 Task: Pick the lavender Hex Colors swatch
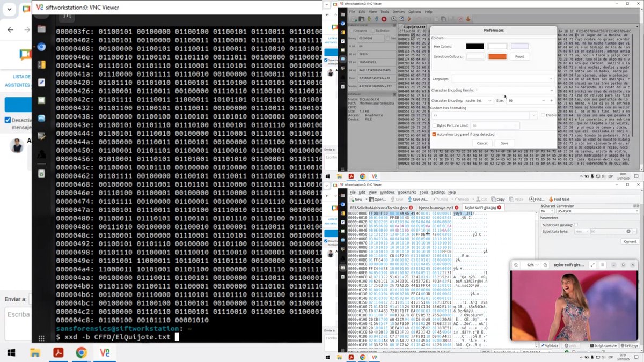pyautogui.click(x=519, y=47)
